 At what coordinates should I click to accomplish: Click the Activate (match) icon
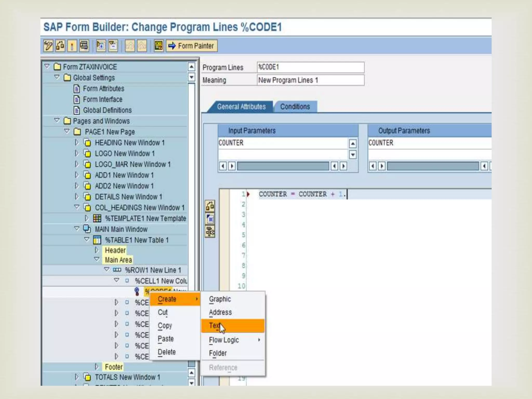coord(72,46)
